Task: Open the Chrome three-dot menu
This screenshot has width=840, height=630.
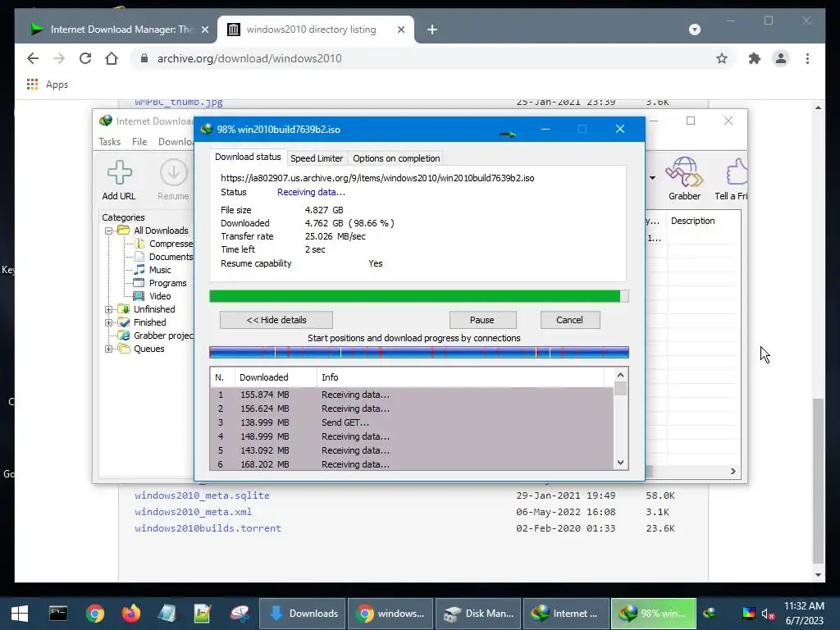Action: [x=807, y=58]
